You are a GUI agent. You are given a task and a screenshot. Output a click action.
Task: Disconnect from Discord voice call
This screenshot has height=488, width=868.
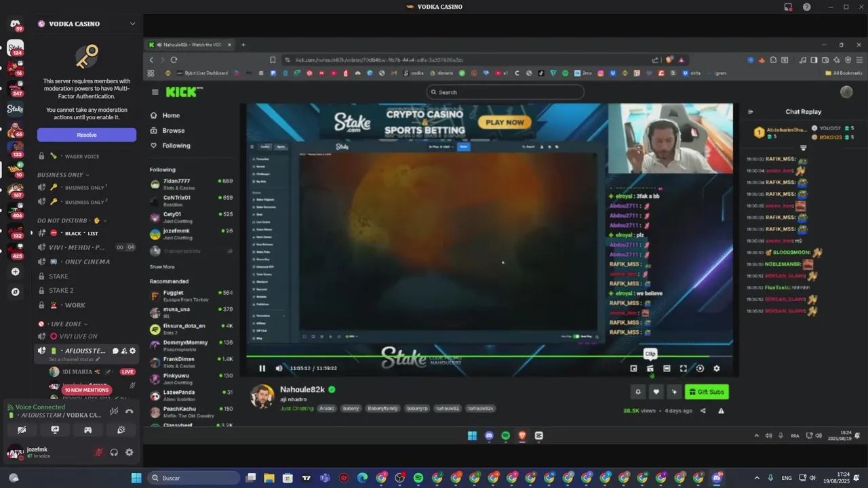click(129, 411)
